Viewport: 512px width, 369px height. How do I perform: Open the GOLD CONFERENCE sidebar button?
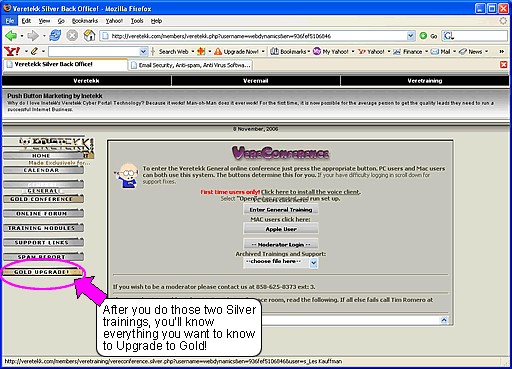43,199
